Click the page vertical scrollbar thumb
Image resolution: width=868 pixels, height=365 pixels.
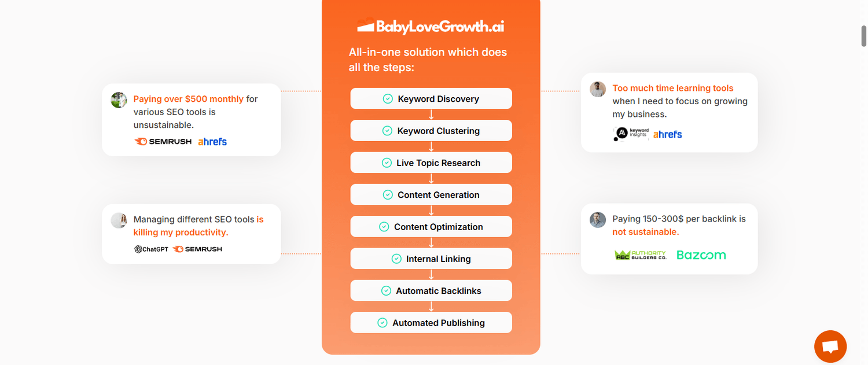tap(864, 36)
